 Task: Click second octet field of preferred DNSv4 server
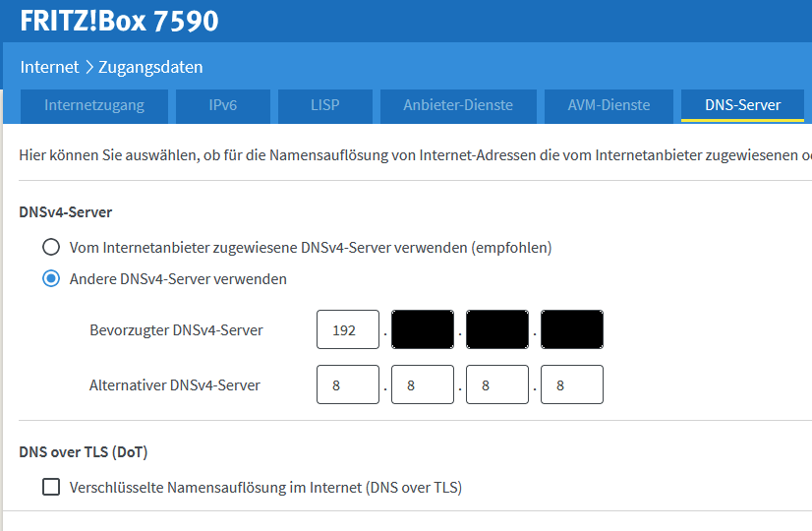(423, 329)
